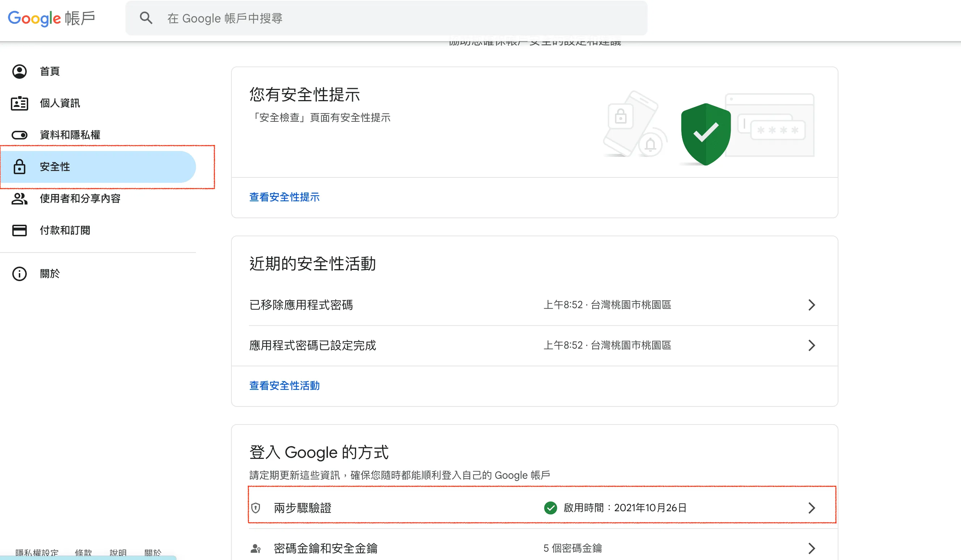Open the 首頁 sidebar item
The width and height of the screenshot is (961, 560).
pos(98,72)
